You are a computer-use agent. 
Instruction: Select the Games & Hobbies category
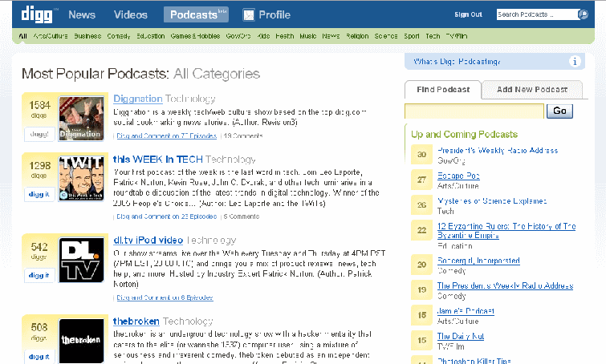195,36
